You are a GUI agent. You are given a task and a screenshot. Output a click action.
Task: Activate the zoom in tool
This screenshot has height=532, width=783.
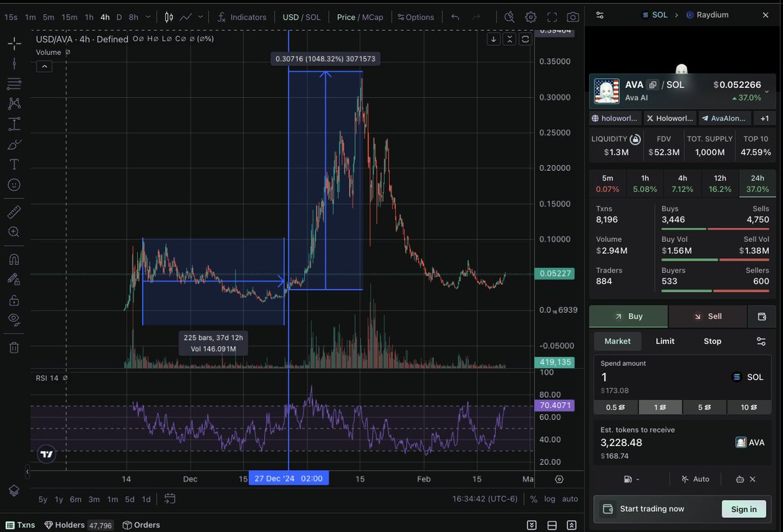(x=14, y=231)
